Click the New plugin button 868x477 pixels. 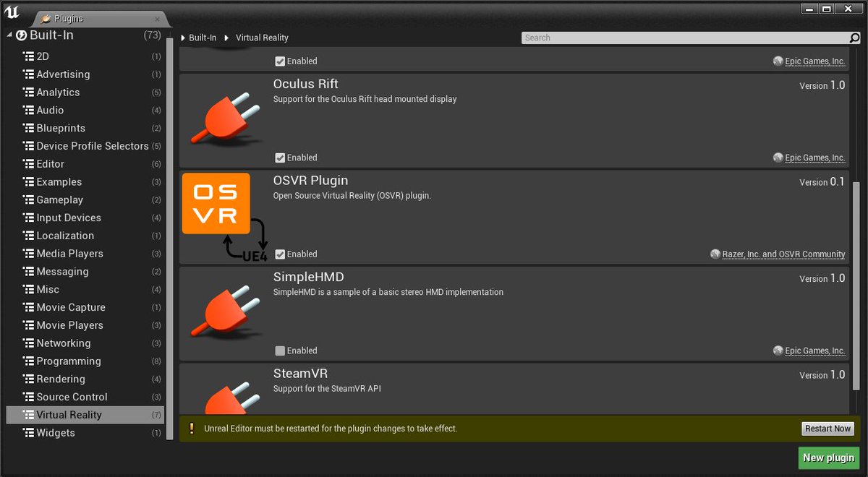(x=829, y=457)
